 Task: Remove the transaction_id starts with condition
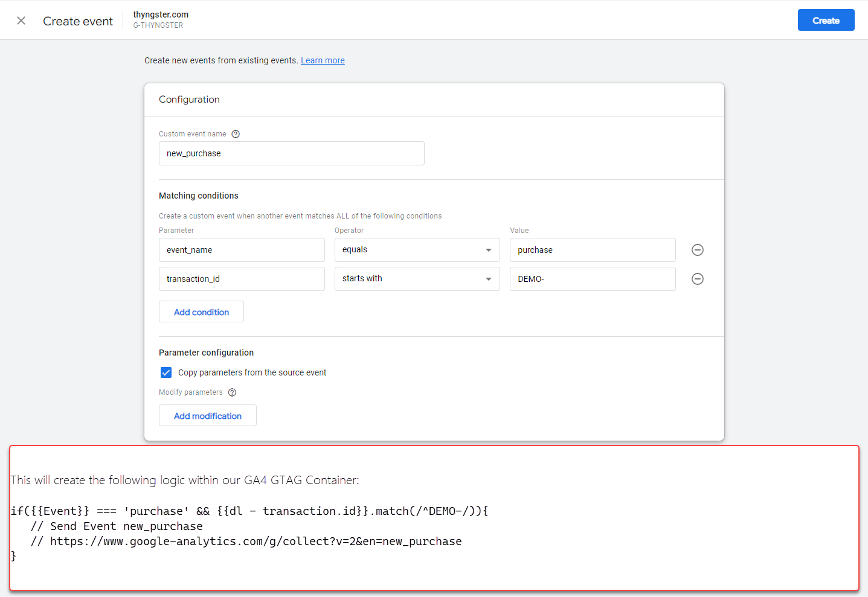tap(697, 279)
